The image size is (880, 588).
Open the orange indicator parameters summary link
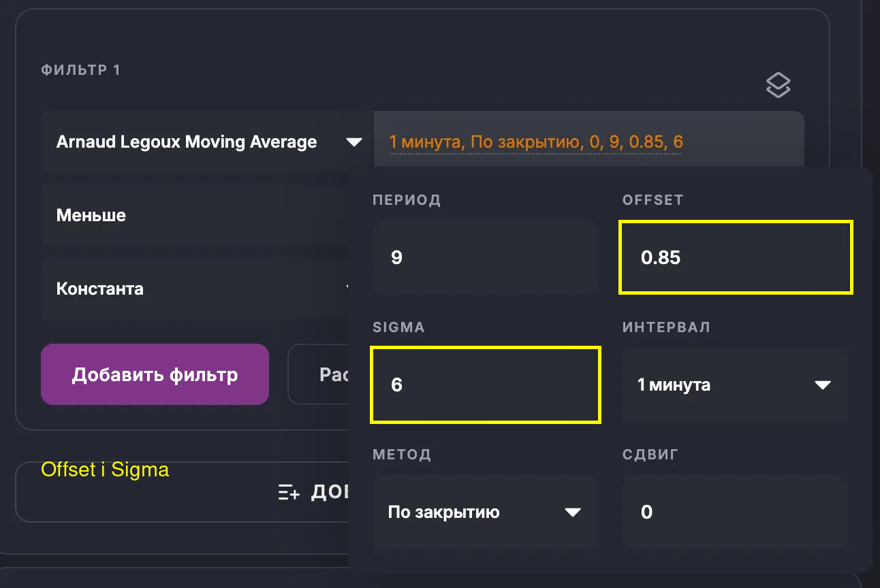coord(535,142)
